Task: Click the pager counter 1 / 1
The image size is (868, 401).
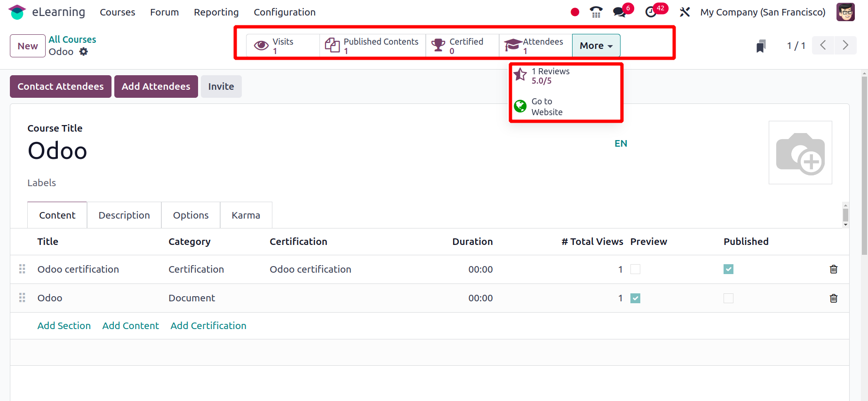Action: click(x=796, y=46)
